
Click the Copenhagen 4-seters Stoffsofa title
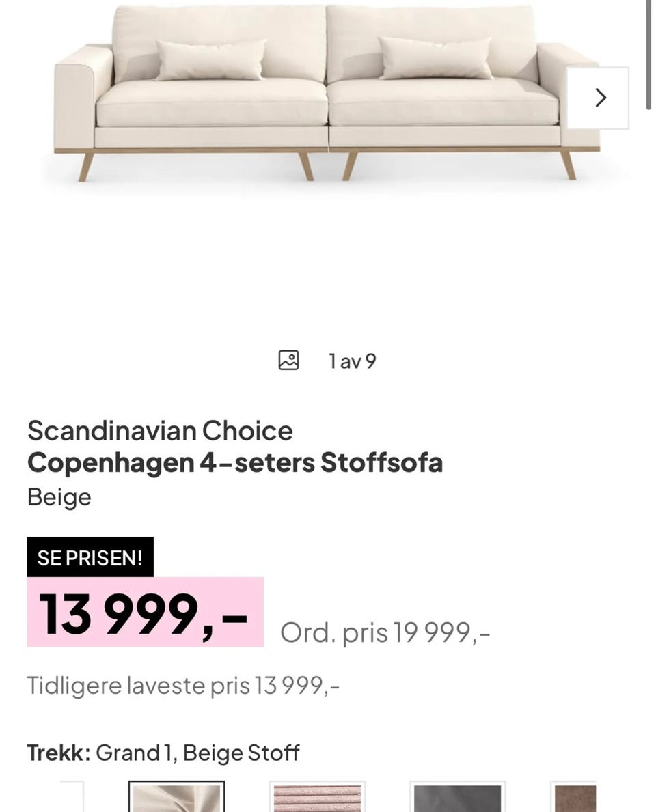pos(235,462)
